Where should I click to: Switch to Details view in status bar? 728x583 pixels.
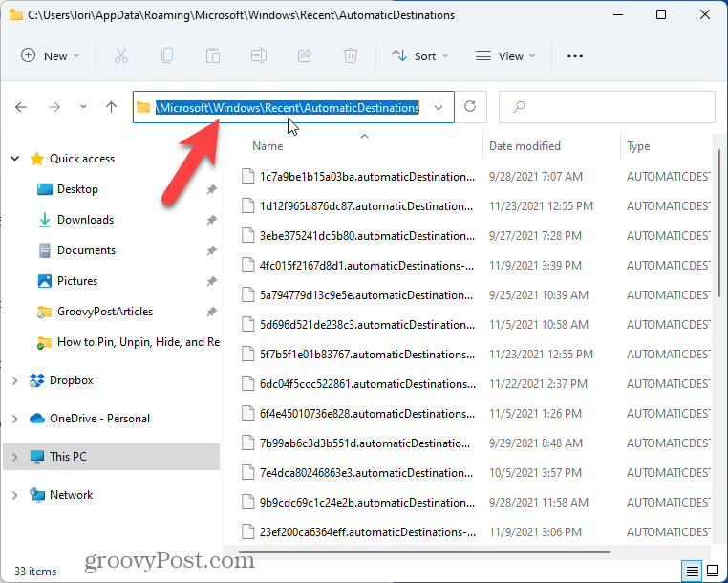(x=692, y=570)
